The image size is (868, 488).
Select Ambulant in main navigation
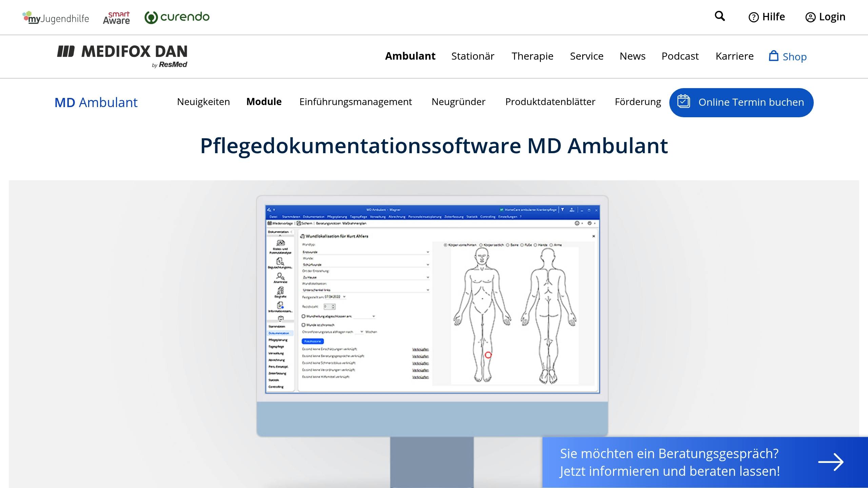click(x=410, y=56)
